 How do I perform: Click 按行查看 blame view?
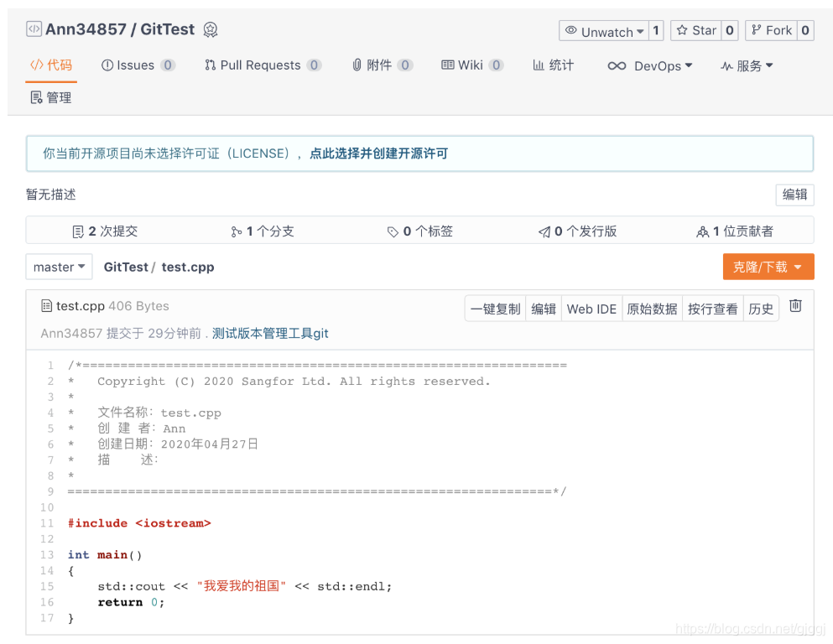712,309
